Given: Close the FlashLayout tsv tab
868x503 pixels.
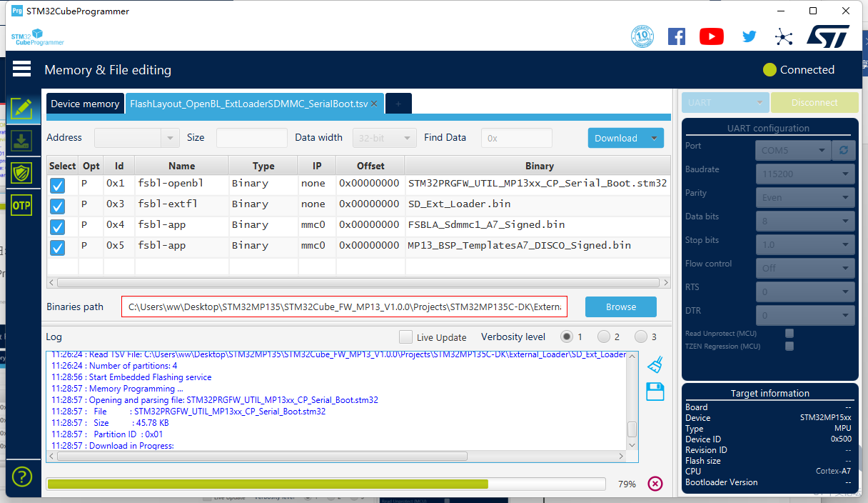Looking at the screenshot, I should click(x=374, y=104).
